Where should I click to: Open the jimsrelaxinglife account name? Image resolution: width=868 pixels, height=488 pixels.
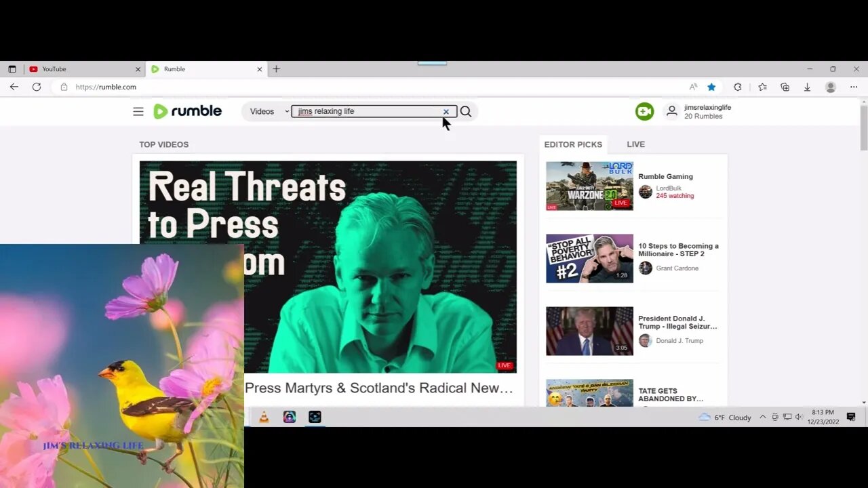point(707,107)
